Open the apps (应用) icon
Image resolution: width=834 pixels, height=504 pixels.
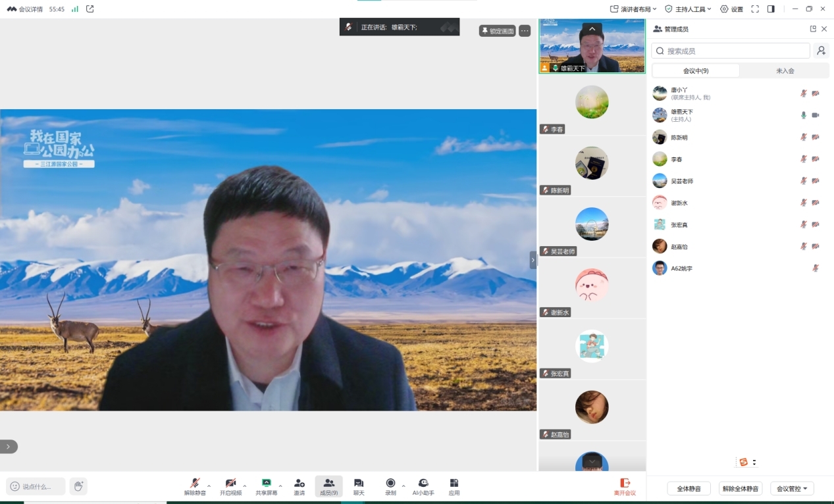click(454, 485)
